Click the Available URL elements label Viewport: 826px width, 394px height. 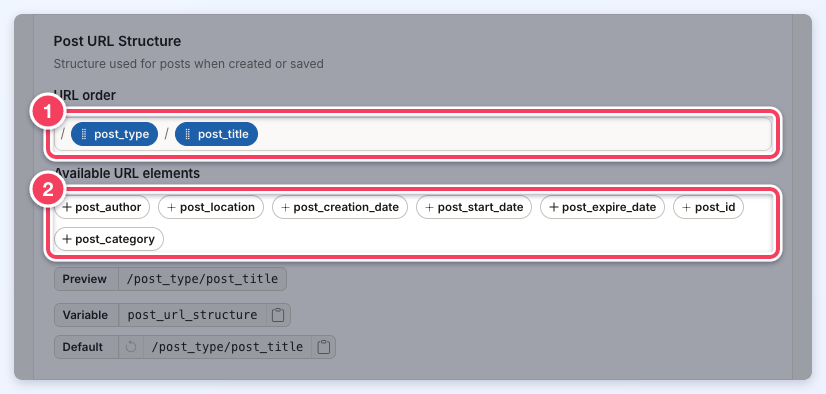(x=127, y=173)
